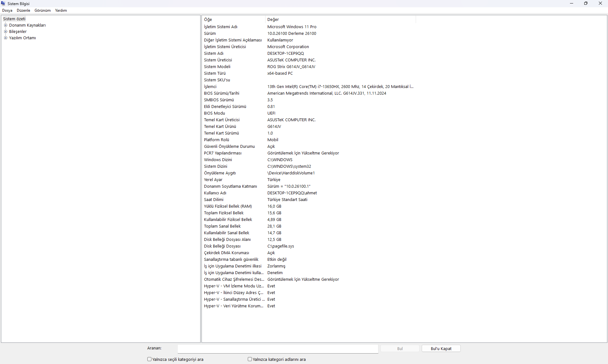Screen dimensions: 608x364
Task: Select the Güvenli Önyükleme Durumu row
Action: 309,146
